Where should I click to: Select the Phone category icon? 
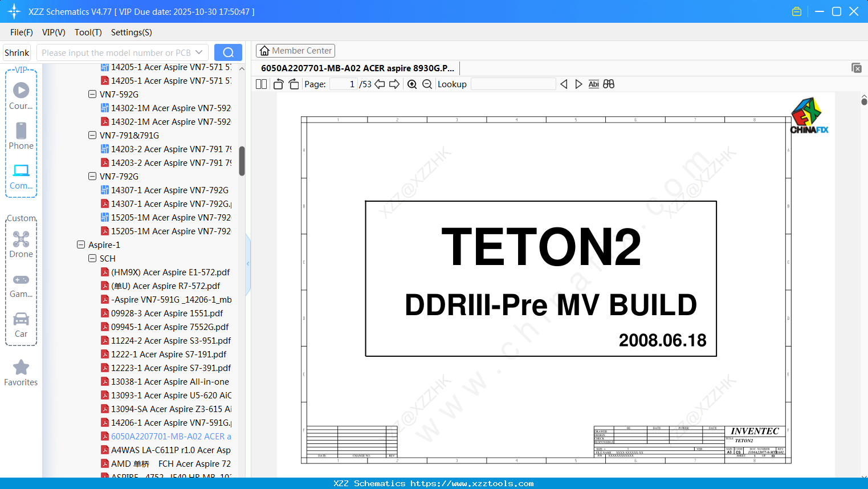pos(21,131)
